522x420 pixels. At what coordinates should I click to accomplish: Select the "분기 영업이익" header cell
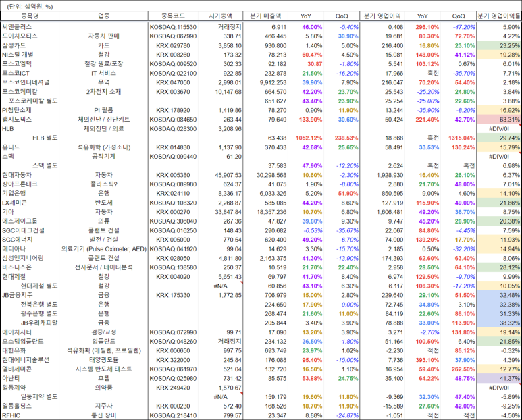coord(382,16)
